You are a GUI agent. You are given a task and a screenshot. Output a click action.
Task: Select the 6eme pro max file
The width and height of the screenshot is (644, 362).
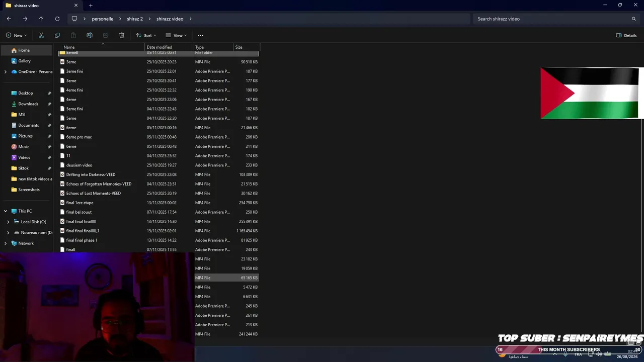159,137
